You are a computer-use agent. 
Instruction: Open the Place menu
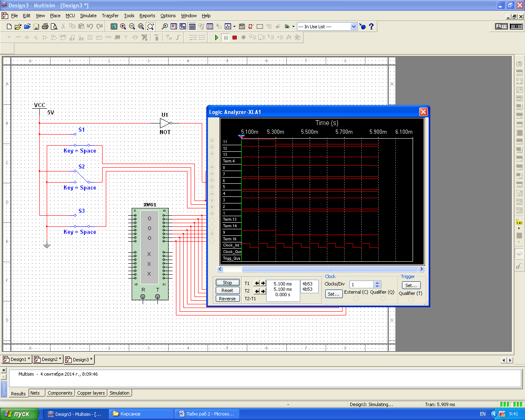pyautogui.click(x=55, y=16)
